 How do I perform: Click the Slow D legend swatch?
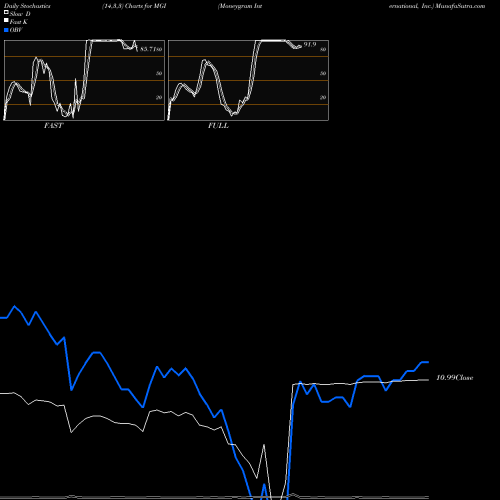click(6, 12)
